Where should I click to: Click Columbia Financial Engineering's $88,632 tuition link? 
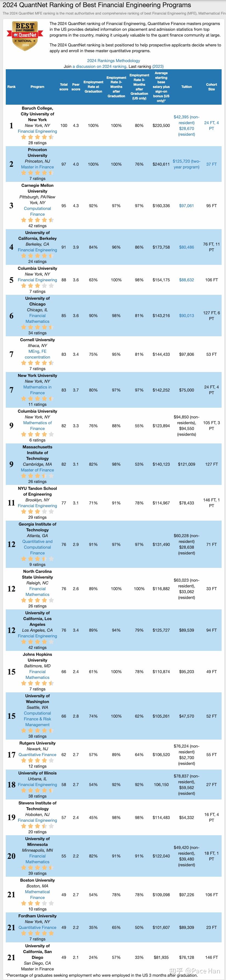[186, 280]
